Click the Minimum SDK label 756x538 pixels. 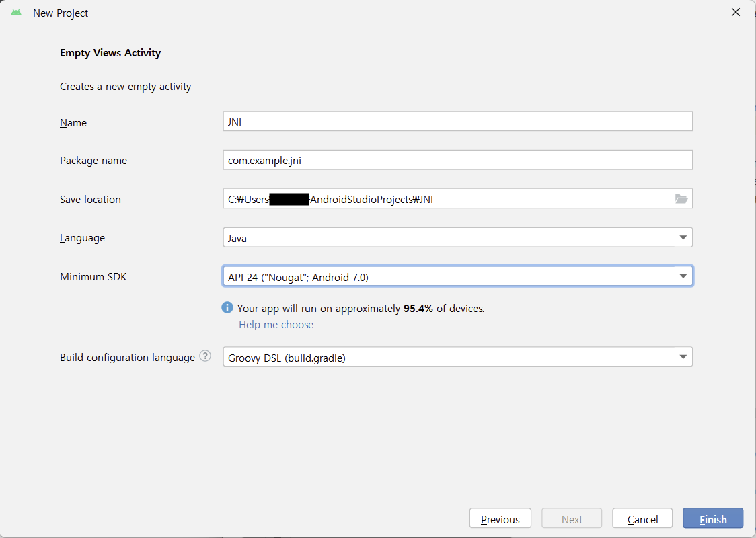pos(93,276)
